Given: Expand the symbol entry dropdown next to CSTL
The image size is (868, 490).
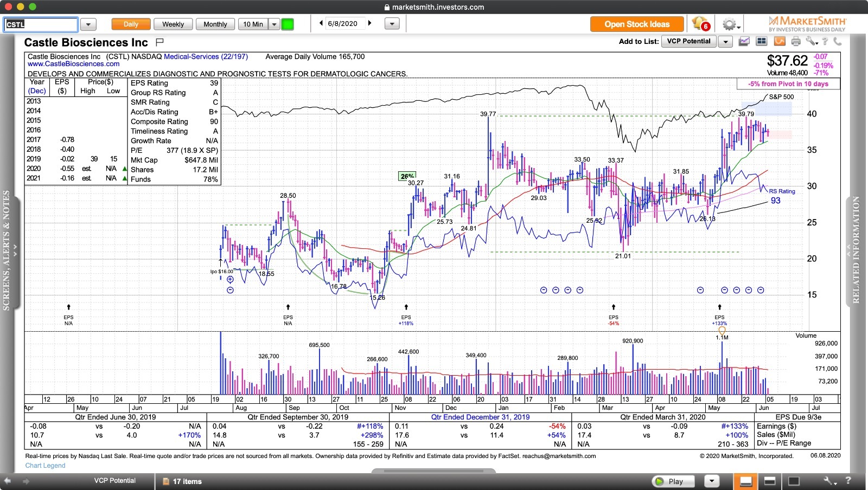Looking at the screenshot, I should point(88,24).
